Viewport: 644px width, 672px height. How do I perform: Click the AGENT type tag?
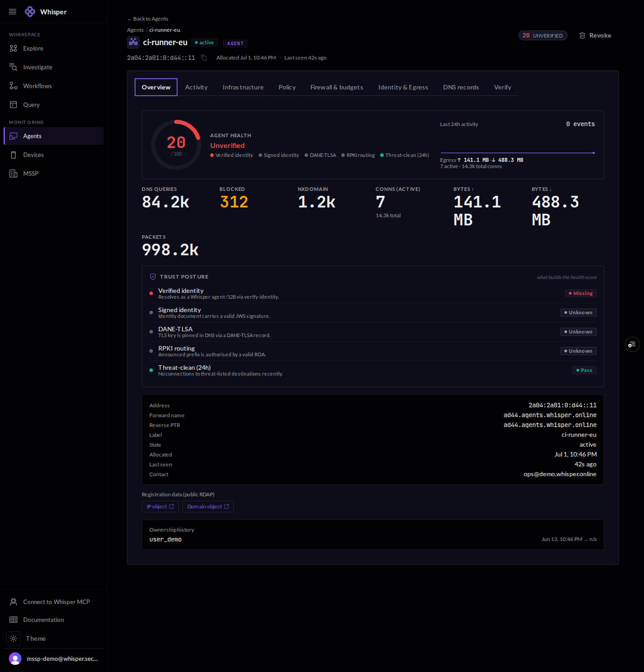point(235,43)
